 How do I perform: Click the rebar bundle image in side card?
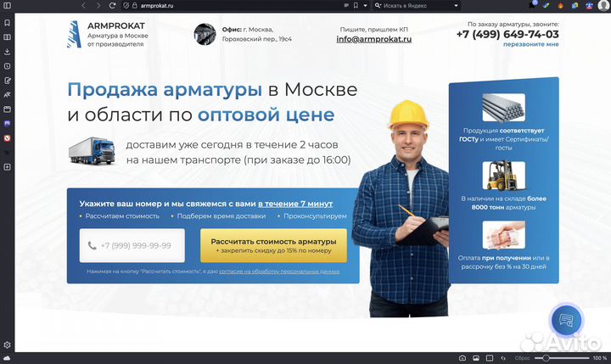(x=503, y=108)
